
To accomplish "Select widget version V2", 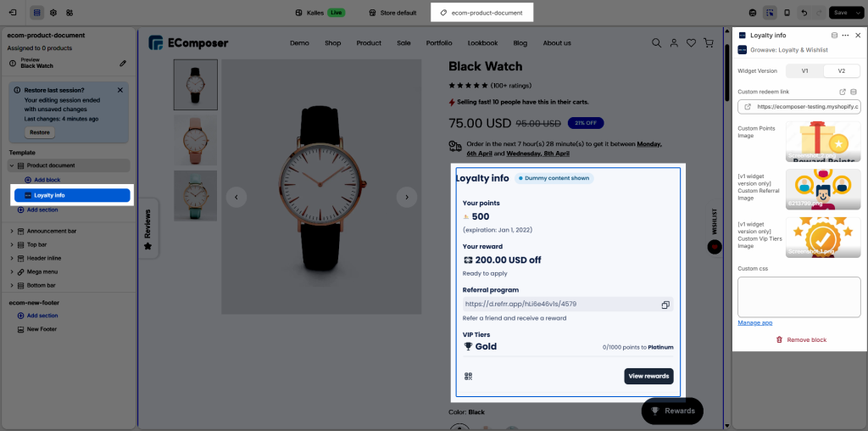I will click(841, 71).
